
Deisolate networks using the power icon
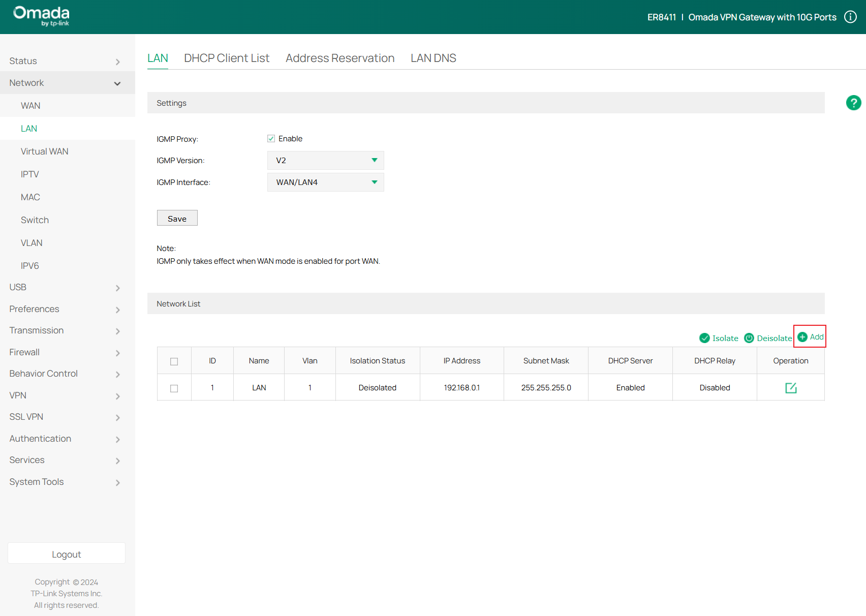749,337
